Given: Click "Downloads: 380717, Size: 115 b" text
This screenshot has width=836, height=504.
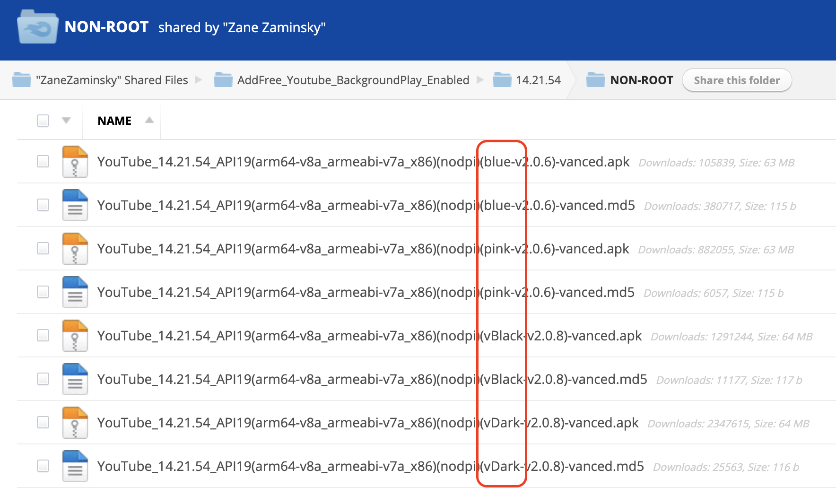Looking at the screenshot, I should [720, 206].
